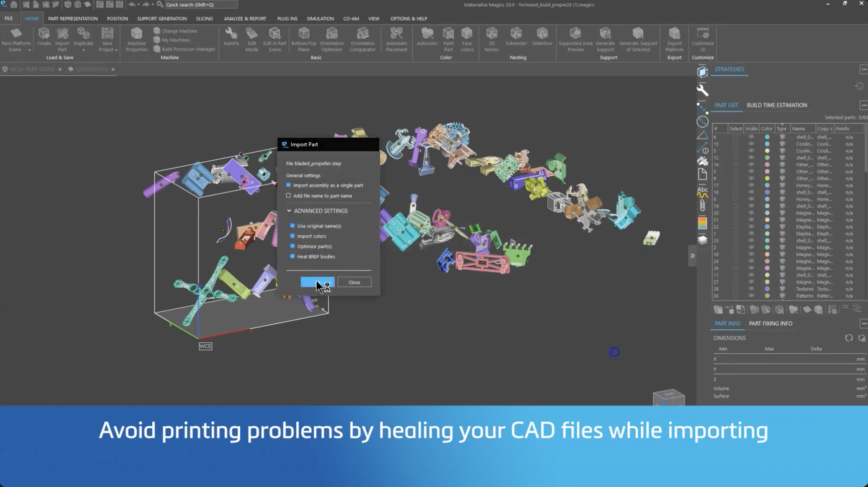Image resolution: width=868 pixels, height=487 pixels.
Task: Open the Orientation Comparator
Action: pyautogui.click(x=363, y=39)
